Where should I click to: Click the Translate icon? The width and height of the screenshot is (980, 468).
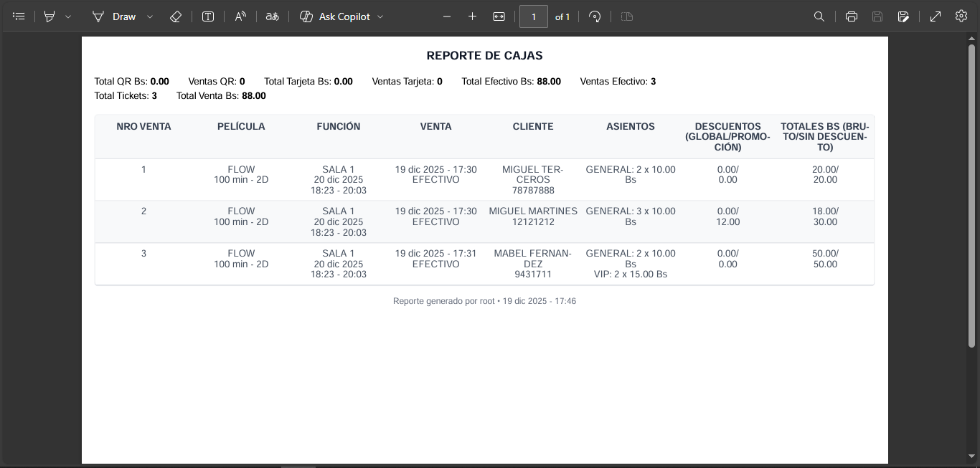click(x=272, y=16)
